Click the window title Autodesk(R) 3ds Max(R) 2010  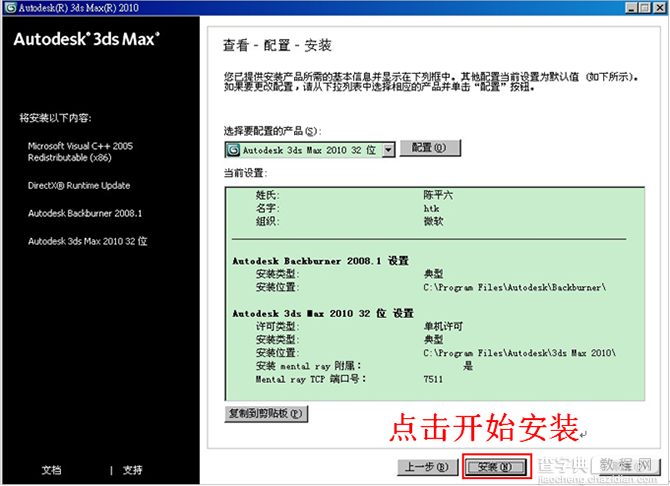(79, 8)
